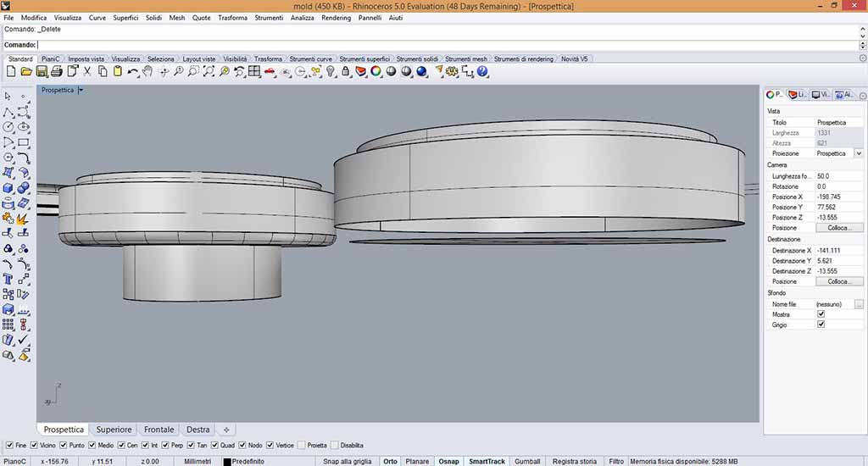This screenshot has height=466, width=868.
Task: Switch to the Frontale viewport tab
Action: pos(159,430)
